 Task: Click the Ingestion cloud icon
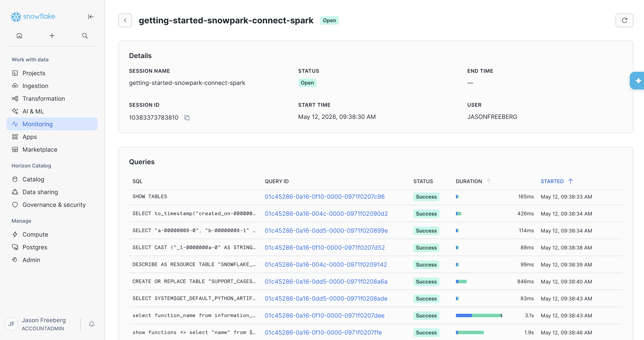15,86
